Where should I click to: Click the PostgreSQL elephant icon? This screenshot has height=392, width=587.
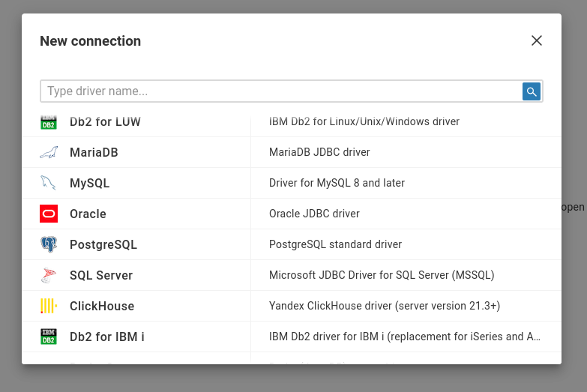click(x=49, y=244)
